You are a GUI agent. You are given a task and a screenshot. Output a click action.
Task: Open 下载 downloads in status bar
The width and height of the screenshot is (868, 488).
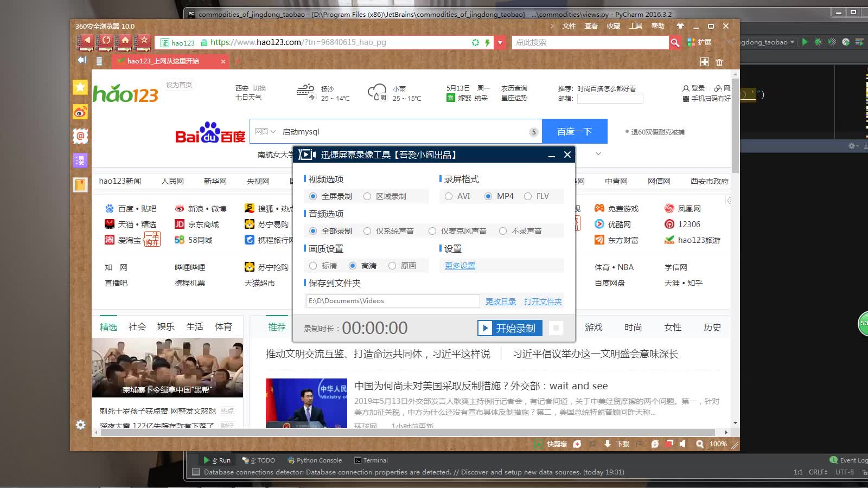pos(617,444)
